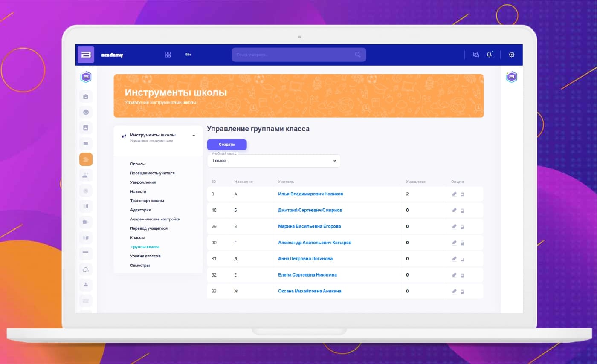Click the academy logo in top-left corner
This screenshot has width=597, height=364.
click(86, 55)
